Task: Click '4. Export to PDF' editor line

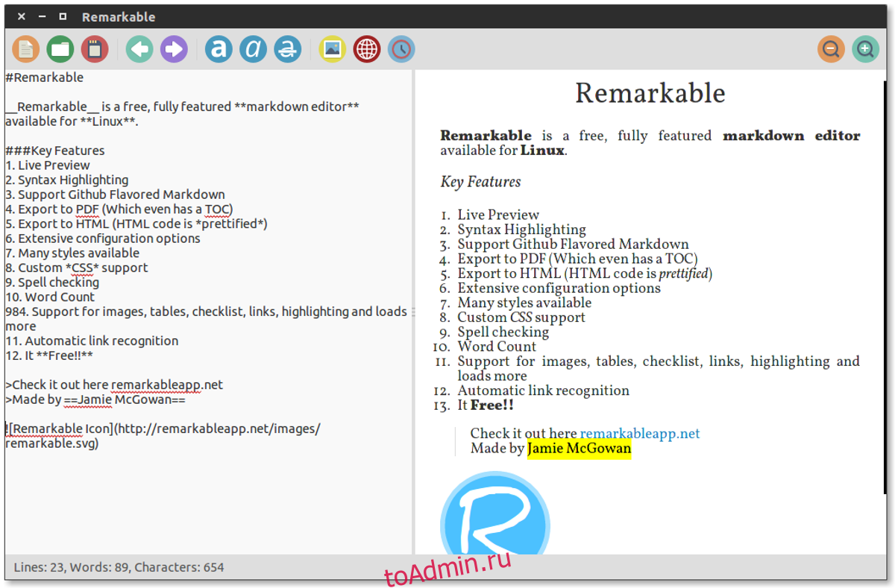Action: (119, 209)
